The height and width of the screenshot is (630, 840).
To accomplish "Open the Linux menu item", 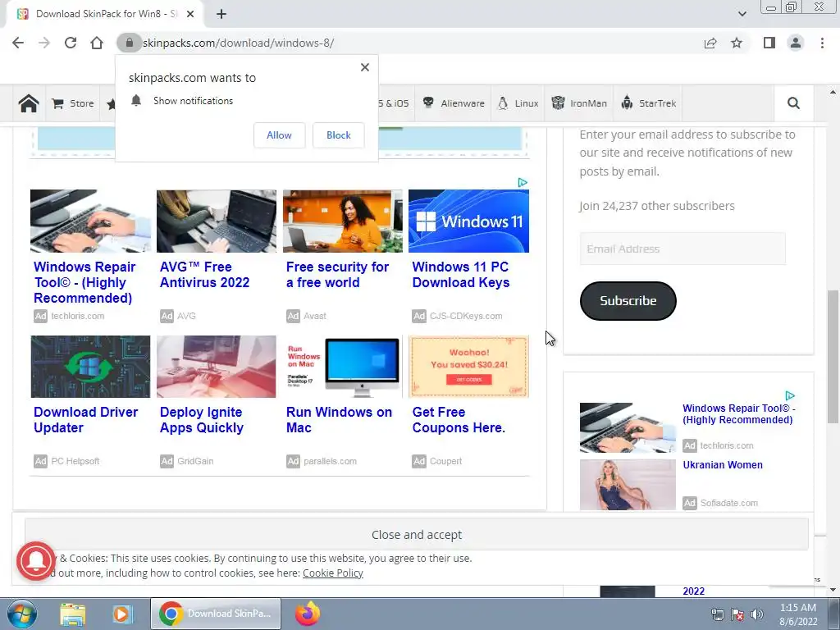I will (x=518, y=103).
